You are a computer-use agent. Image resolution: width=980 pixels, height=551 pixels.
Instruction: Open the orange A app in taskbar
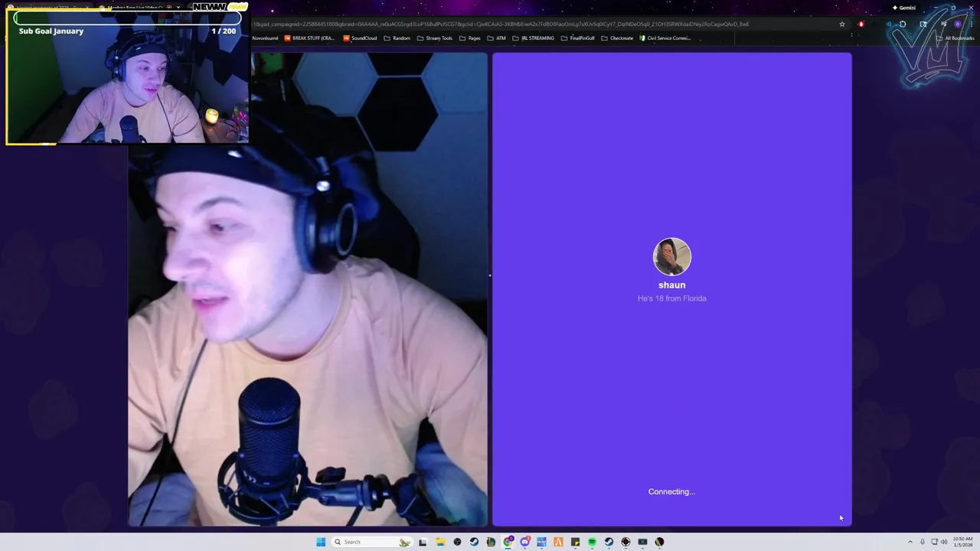point(558,542)
